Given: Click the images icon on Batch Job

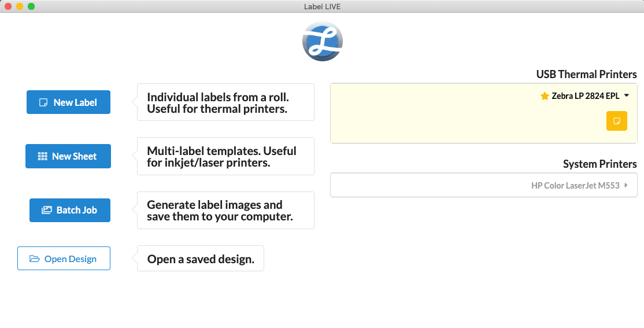Looking at the screenshot, I should (47, 210).
